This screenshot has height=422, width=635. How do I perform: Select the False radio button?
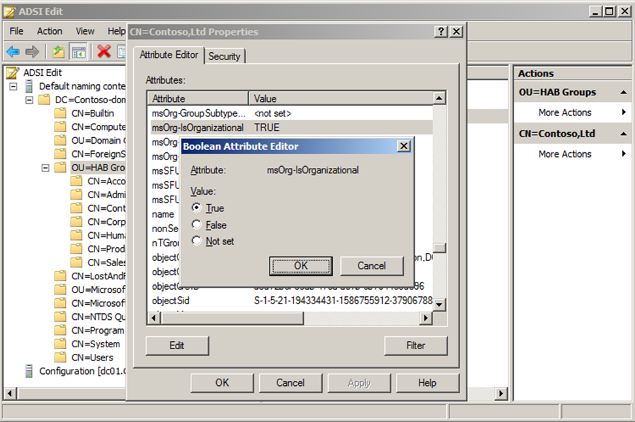point(196,224)
